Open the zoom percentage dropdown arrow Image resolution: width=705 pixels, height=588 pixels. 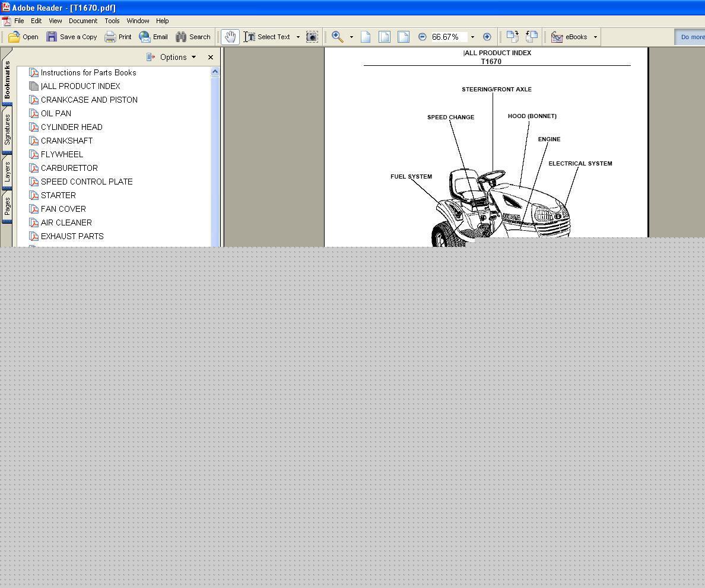click(x=472, y=37)
